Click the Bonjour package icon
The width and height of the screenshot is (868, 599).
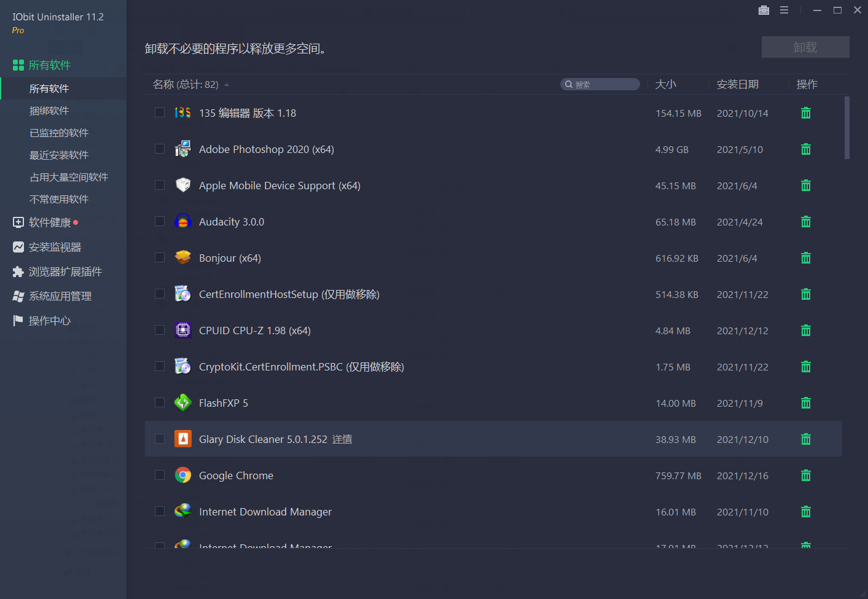pos(182,258)
